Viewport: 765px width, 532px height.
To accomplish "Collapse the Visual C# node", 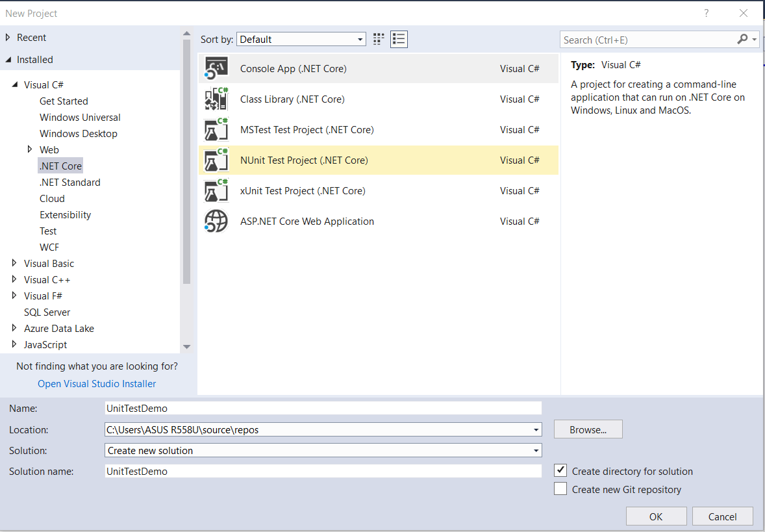I will coord(16,84).
